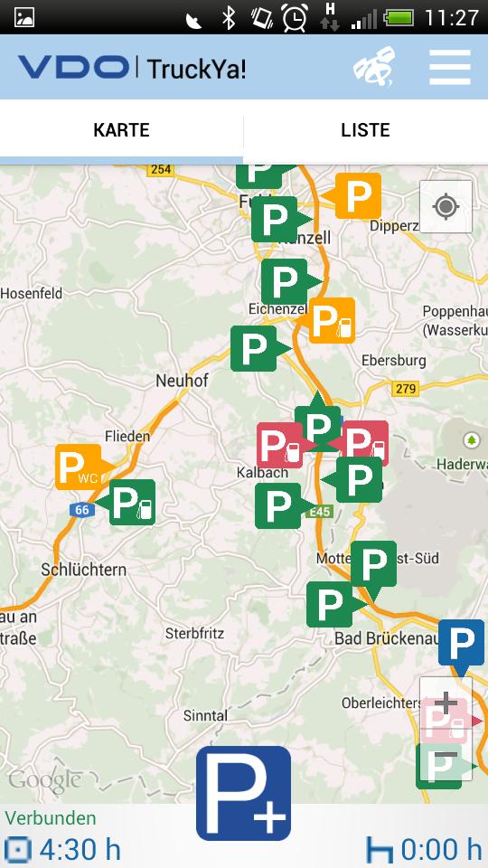488x868 pixels.
Task: Switch to the LISTE tab
Action: 365,130
